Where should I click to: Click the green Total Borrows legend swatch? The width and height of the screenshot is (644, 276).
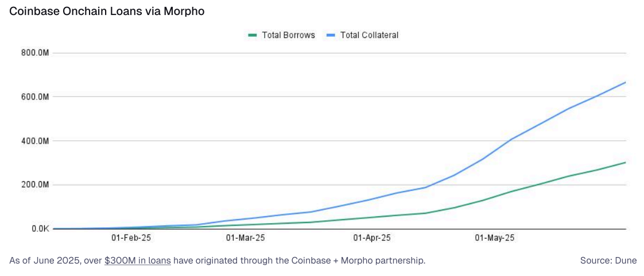tap(253, 36)
